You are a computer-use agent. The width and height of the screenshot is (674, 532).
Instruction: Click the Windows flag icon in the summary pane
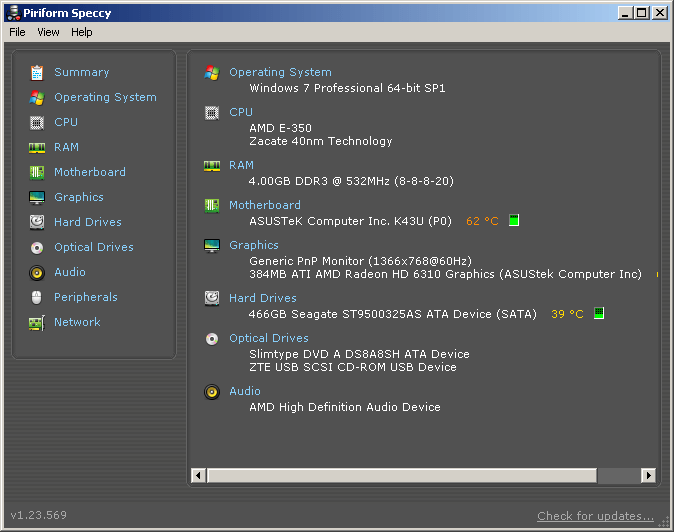coord(212,73)
